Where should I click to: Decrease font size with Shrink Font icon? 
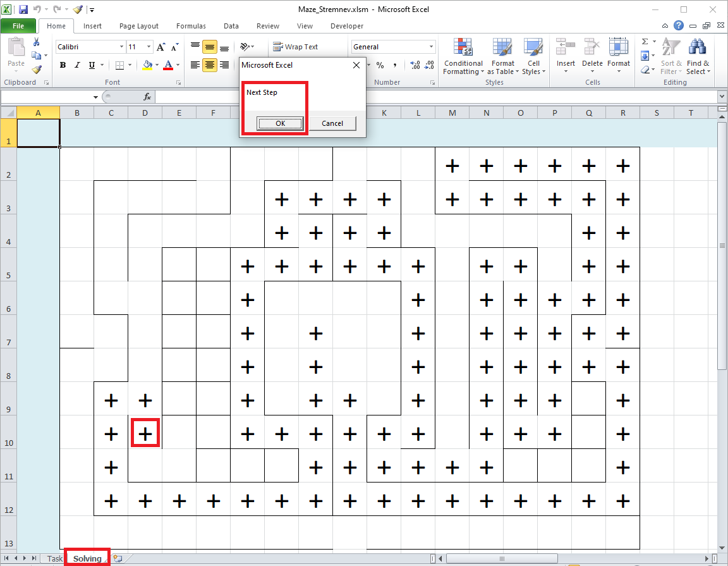pos(174,47)
